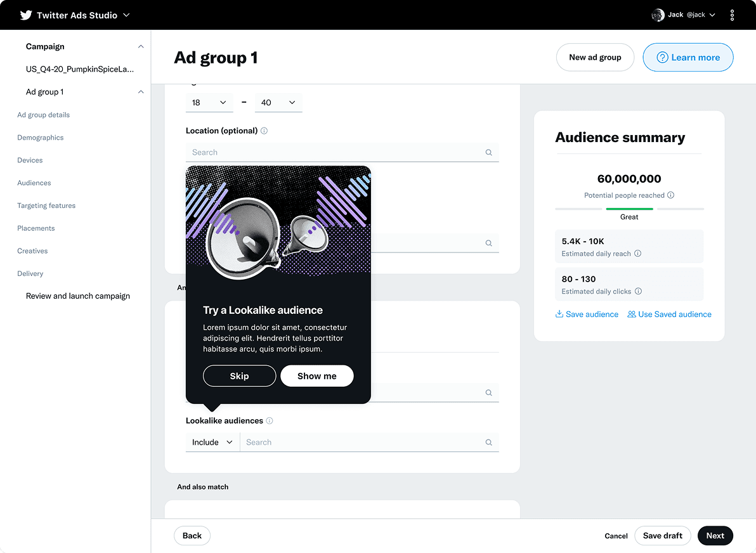Open the maximum age dropdown showing 40
The image size is (756, 553).
click(x=278, y=102)
